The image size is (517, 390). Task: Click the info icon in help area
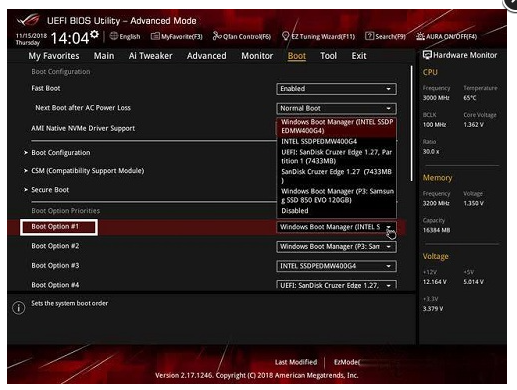coord(19,308)
